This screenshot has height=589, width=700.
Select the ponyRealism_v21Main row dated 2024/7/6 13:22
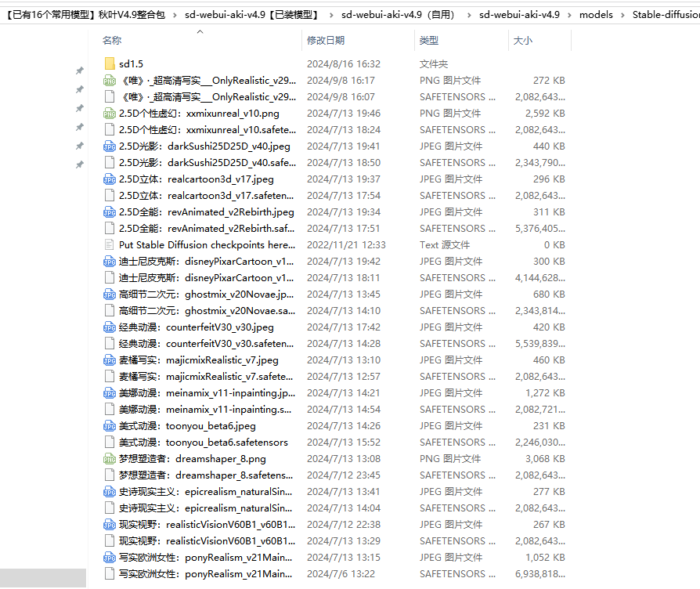tap(335, 574)
